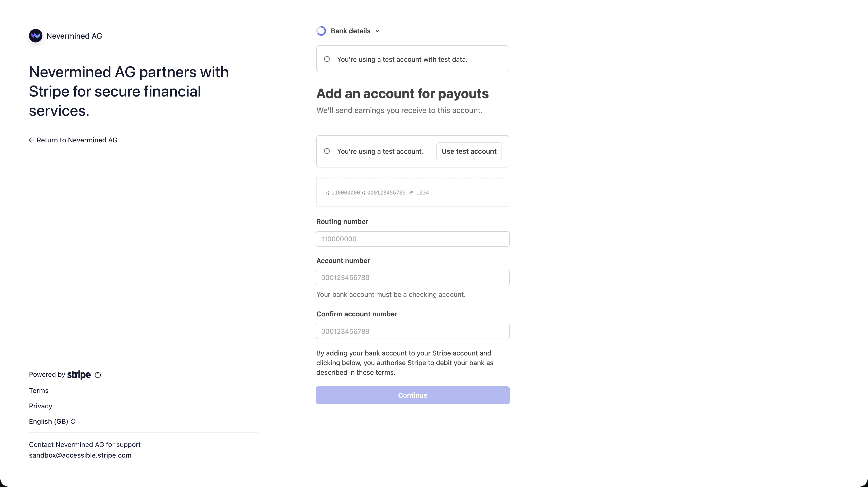Click the Confirm account number field

coord(413,331)
